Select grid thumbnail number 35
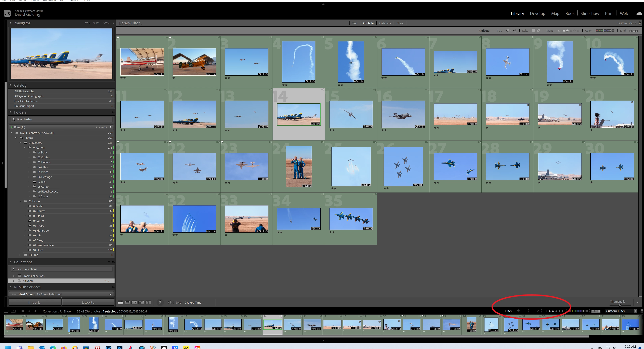This screenshot has width=644, height=349. point(351,219)
